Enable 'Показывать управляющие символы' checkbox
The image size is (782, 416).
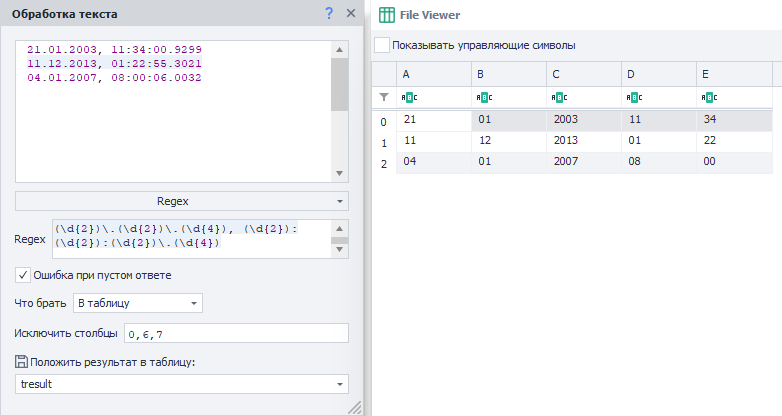point(382,45)
